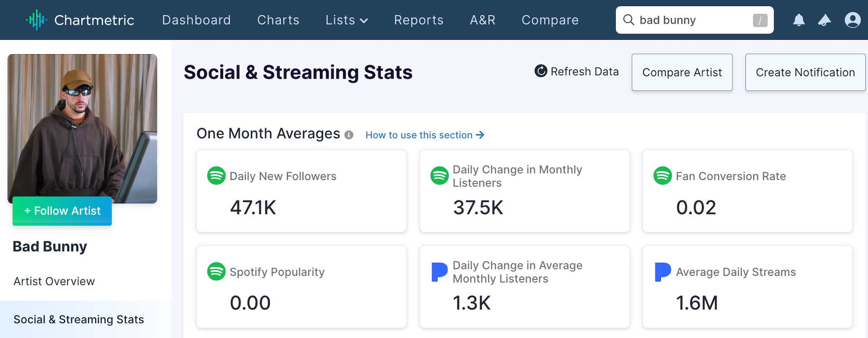Focus the search field containing bad bunny
Image resolution: width=868 pixels, height=338 pixels.
[692, 20]
